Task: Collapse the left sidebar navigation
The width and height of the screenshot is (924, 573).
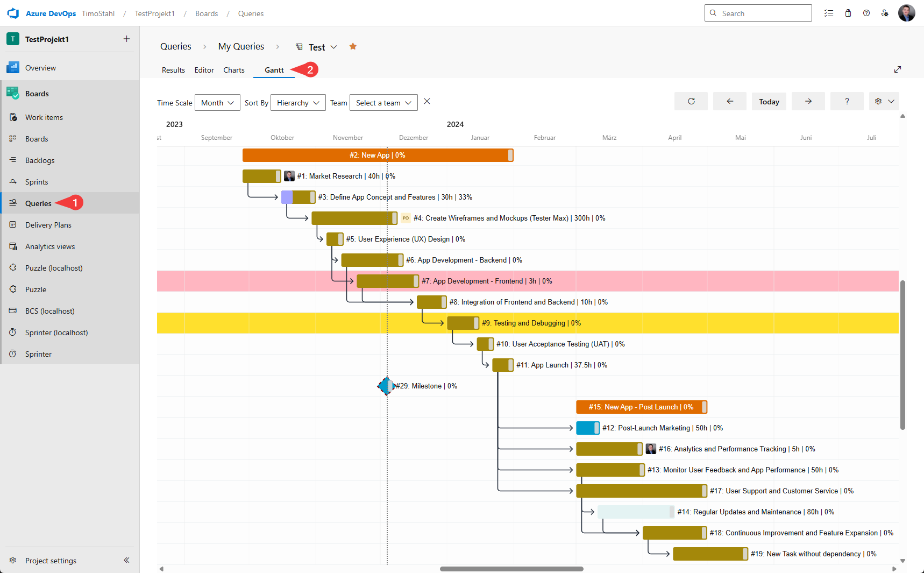Action: click(x=126, y=560)
